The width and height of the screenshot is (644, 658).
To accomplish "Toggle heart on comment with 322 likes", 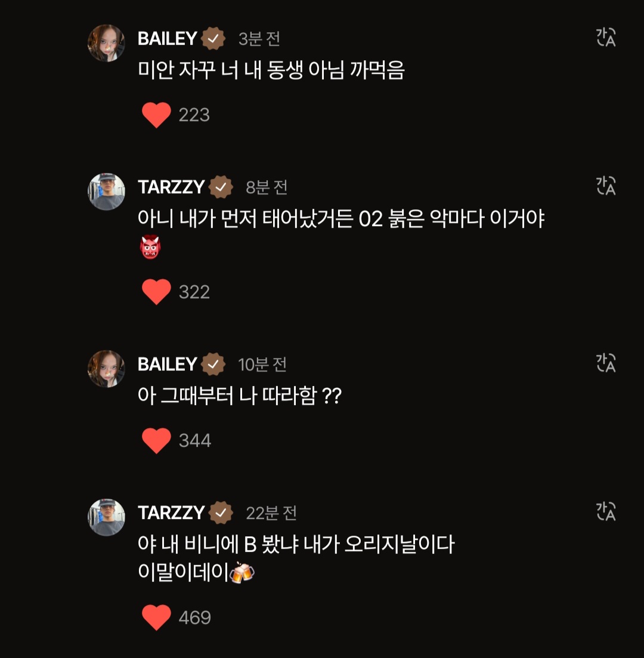I will [156, 292].
